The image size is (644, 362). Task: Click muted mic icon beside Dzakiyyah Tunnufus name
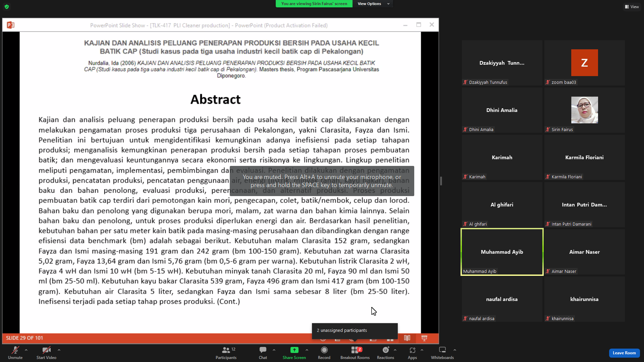465,82
